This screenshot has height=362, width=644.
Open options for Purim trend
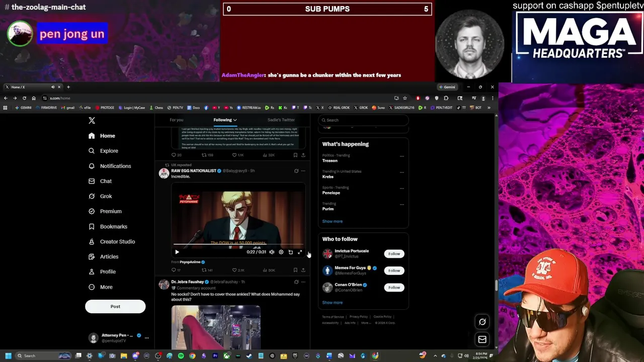coord(401,205)
